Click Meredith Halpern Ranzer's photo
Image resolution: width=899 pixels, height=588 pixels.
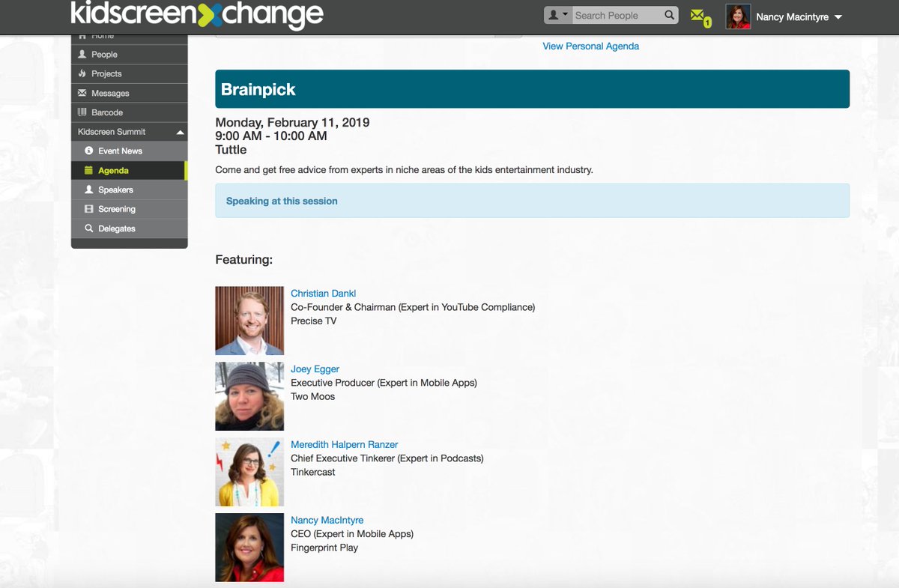point(249,472)
